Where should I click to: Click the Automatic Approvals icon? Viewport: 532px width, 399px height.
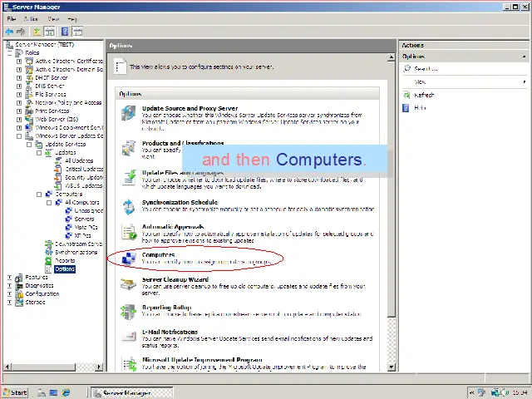pyautogui.click(x=129, y=232)
